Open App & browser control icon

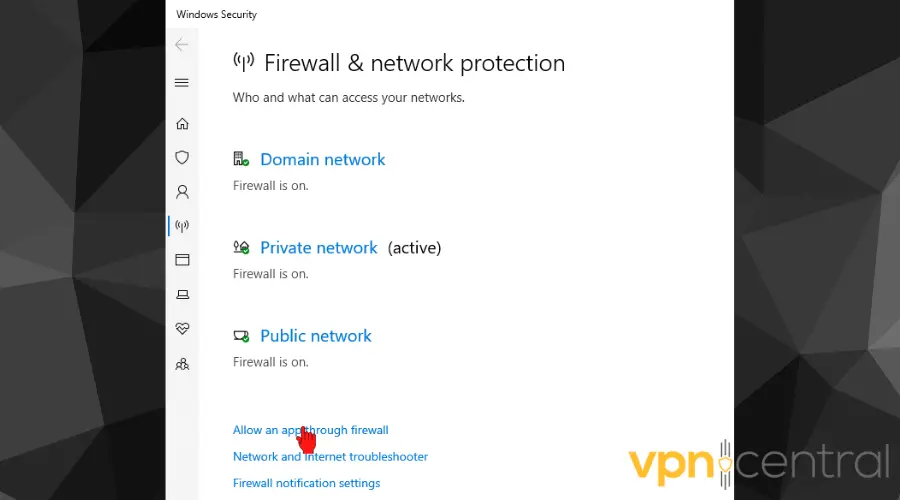click(x=182, y=260)
